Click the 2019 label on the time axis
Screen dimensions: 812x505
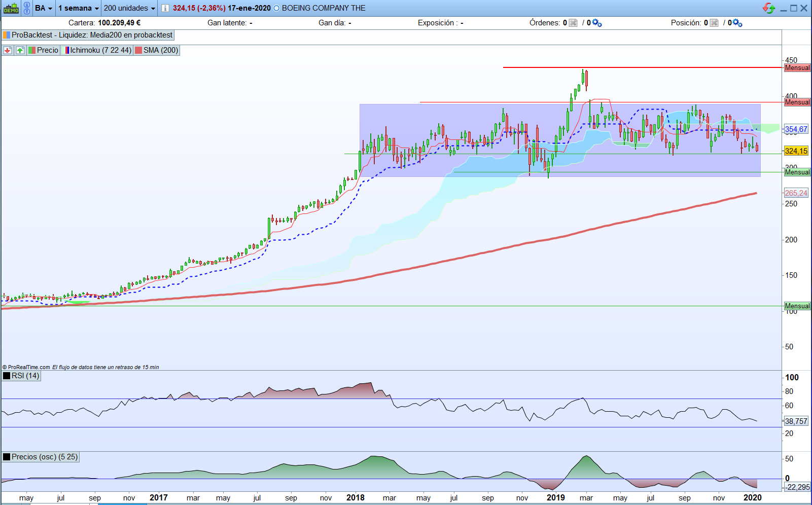(556, 498)
